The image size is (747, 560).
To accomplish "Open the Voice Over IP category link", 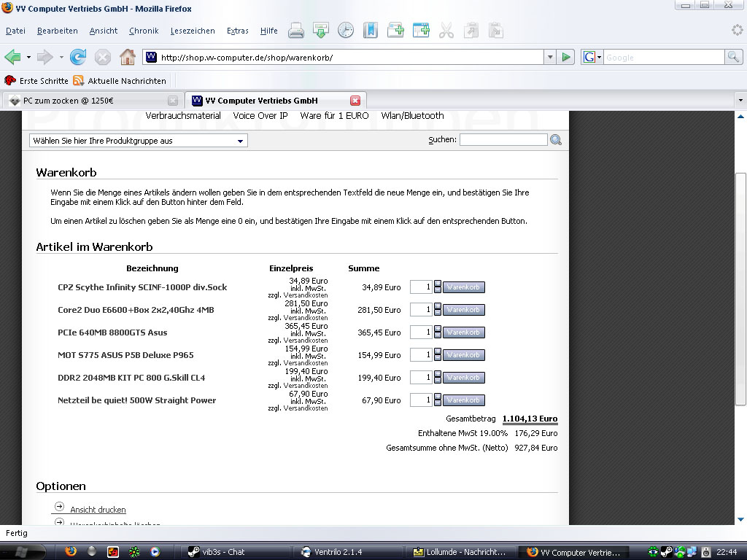I will point(260,116).
